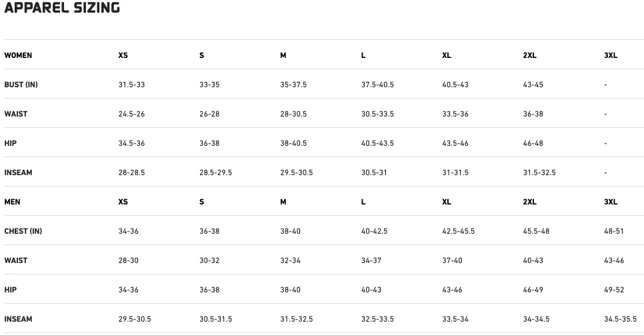Click women's bust L value 37.5-40.5

(x=377, y=85)
